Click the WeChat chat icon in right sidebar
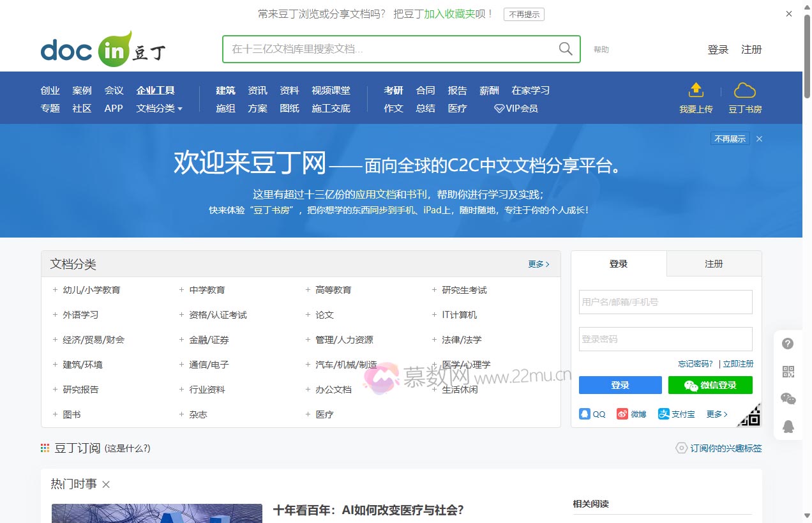 tap(788, 398)
